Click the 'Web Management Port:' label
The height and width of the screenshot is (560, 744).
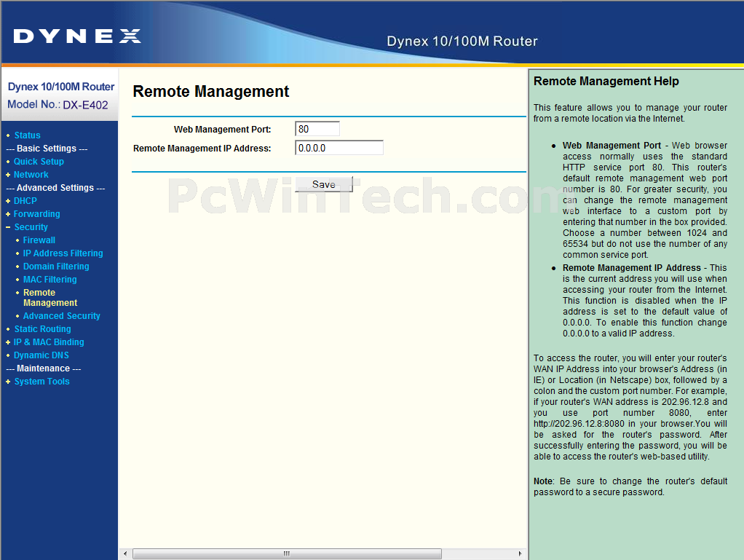tap(223, 130)
